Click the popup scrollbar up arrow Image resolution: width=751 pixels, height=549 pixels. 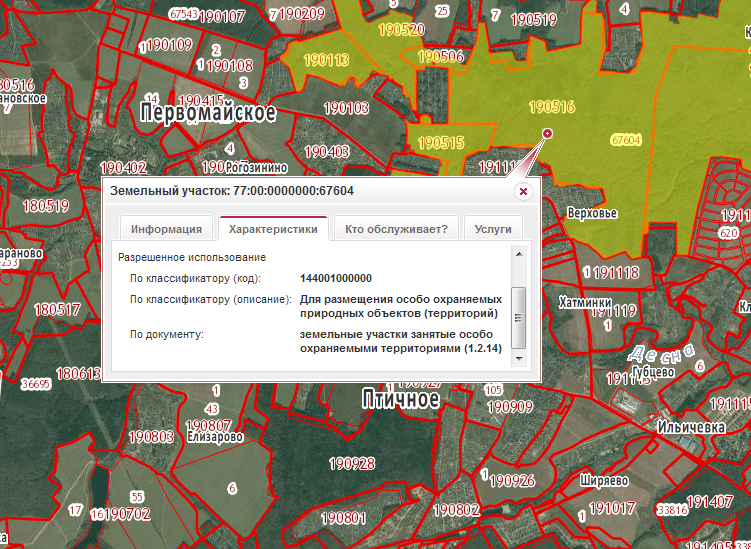[519, 254]
